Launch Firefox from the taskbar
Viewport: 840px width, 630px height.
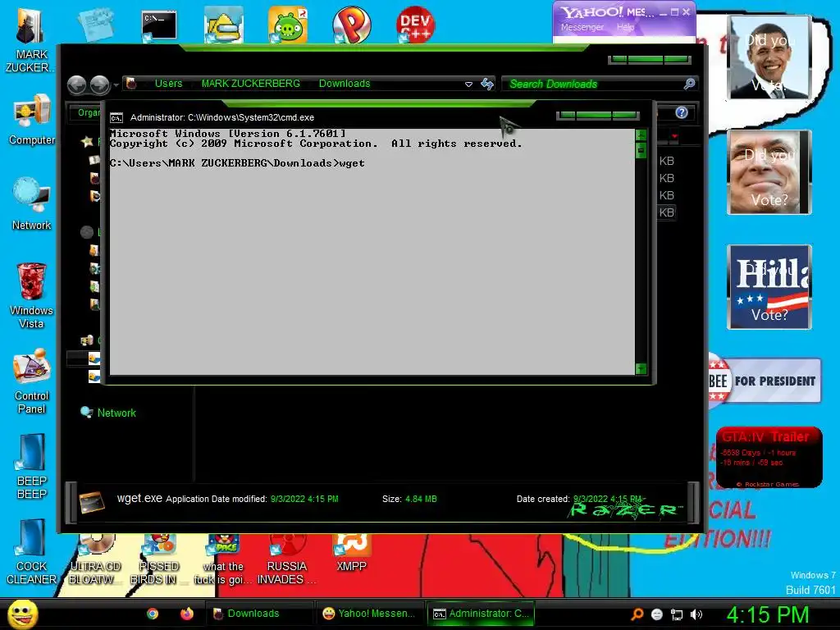187,614
